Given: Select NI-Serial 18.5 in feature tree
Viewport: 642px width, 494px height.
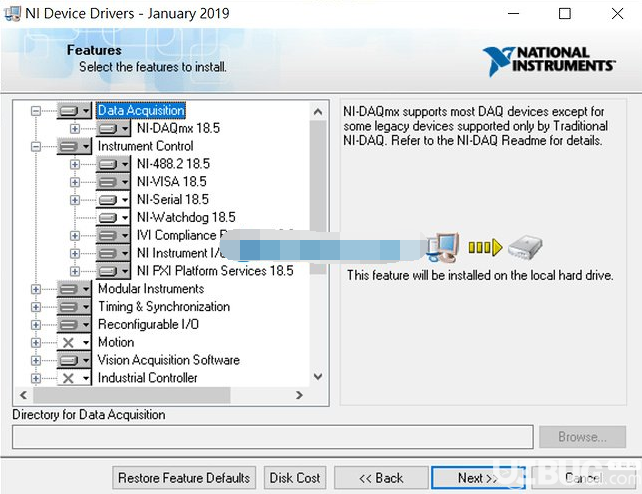Looking at the screenshot, I should pyautogui.click(x=173, y=200).
